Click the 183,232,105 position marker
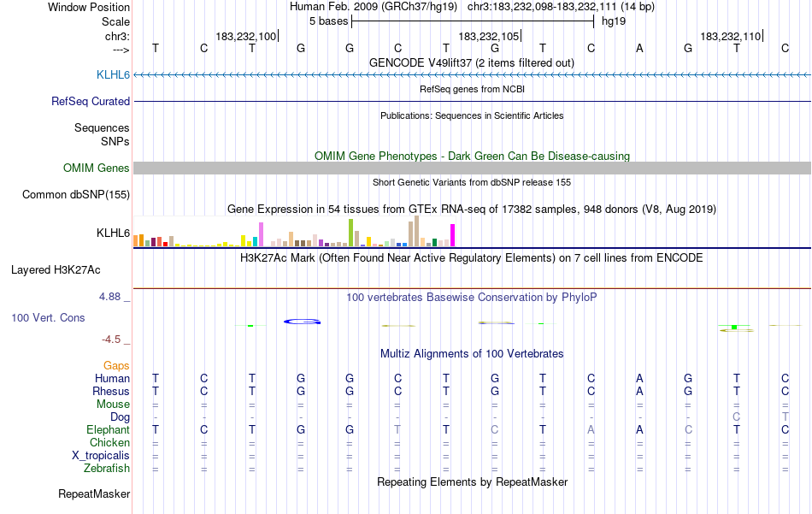The image size is (812, 514). [490, 36]
